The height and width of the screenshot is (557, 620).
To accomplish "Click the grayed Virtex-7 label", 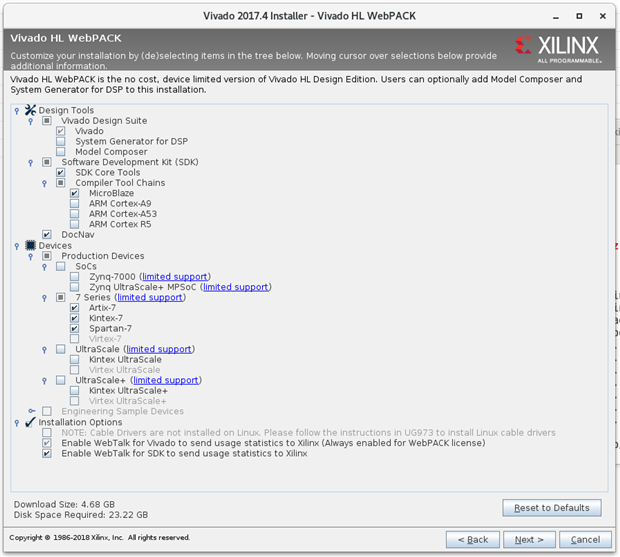I will 105,339.
